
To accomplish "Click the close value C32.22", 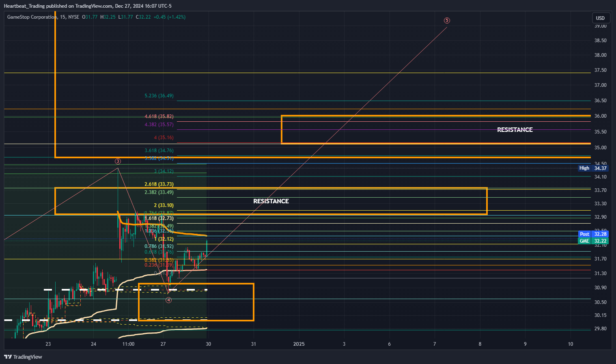I will point(143,17).
